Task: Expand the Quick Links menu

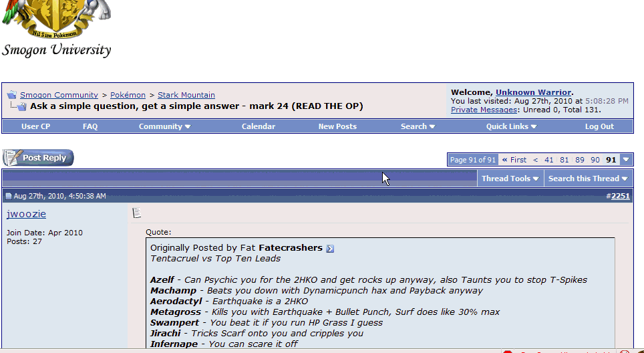Action: 511,126
